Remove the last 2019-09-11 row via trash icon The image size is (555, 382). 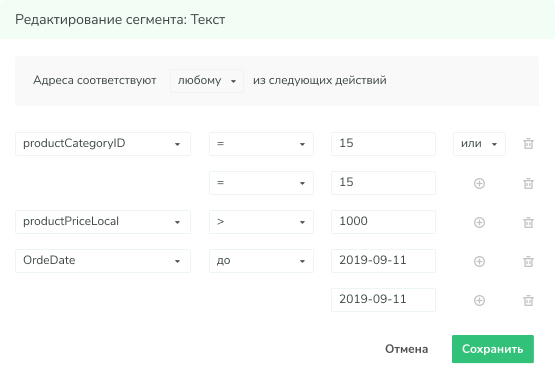pos(528,300)
